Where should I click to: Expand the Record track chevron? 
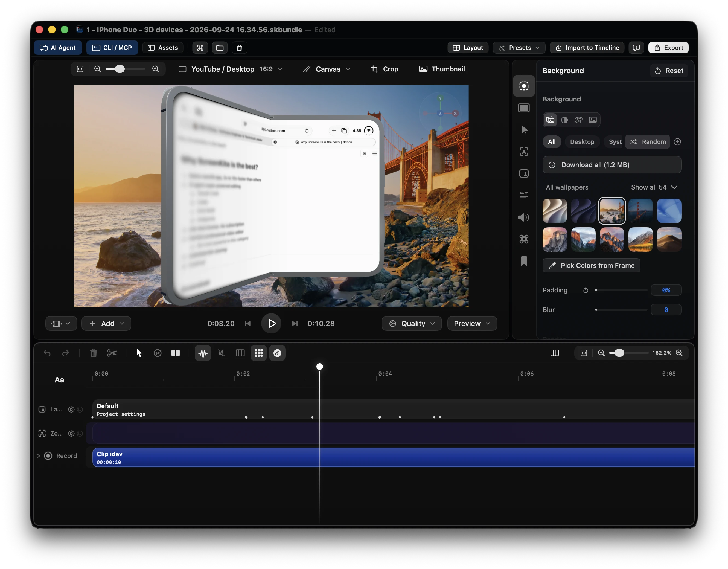point(38,456)
